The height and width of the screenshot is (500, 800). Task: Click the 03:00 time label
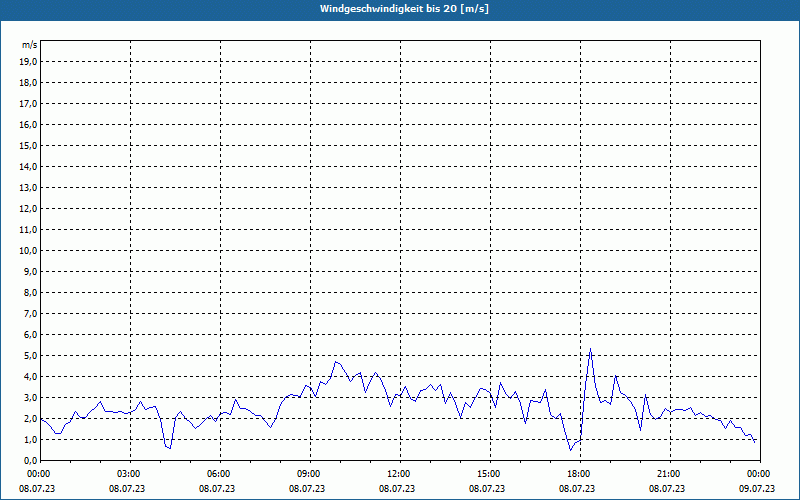pos(127,474)
